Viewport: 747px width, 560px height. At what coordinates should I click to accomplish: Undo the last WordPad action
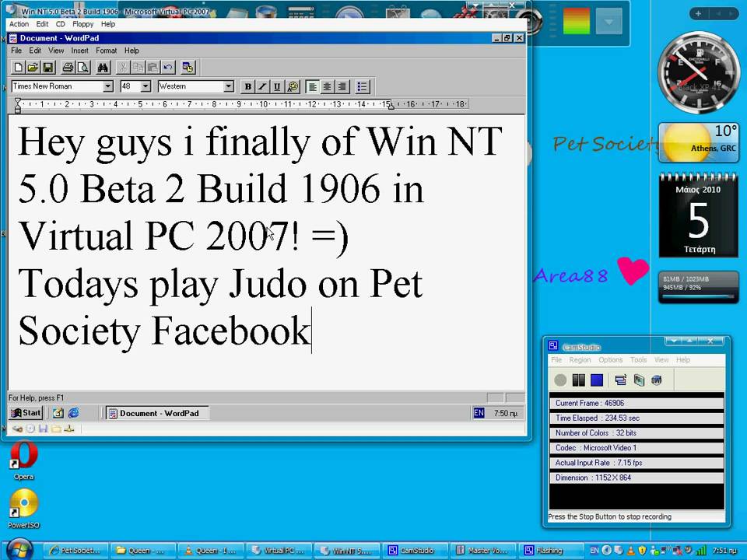(168, 68)
